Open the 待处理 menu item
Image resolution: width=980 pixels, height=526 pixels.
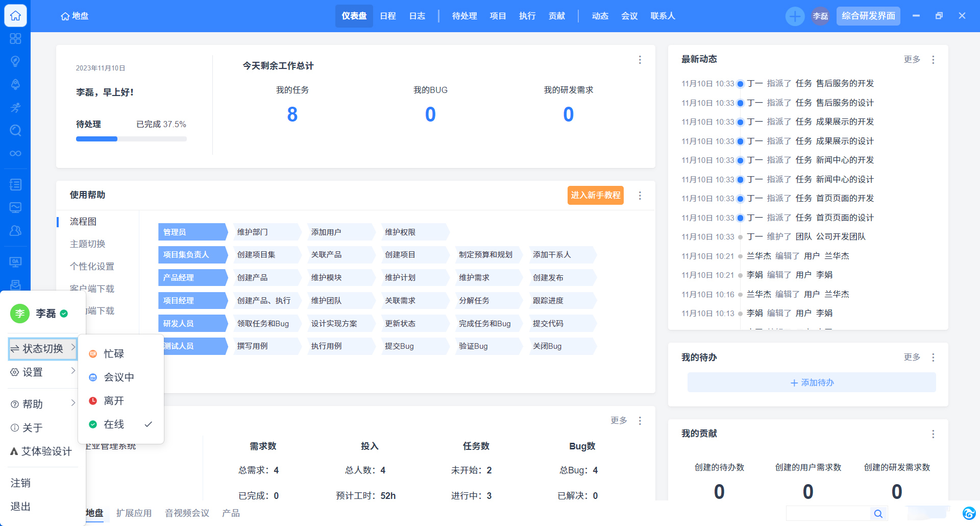[x=464, y=16]
